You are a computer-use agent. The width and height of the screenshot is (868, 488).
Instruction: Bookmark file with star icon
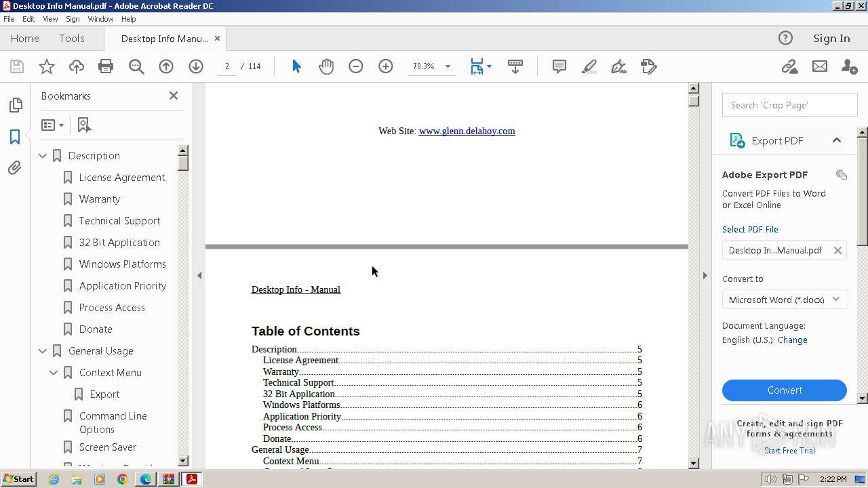(47, 66)
